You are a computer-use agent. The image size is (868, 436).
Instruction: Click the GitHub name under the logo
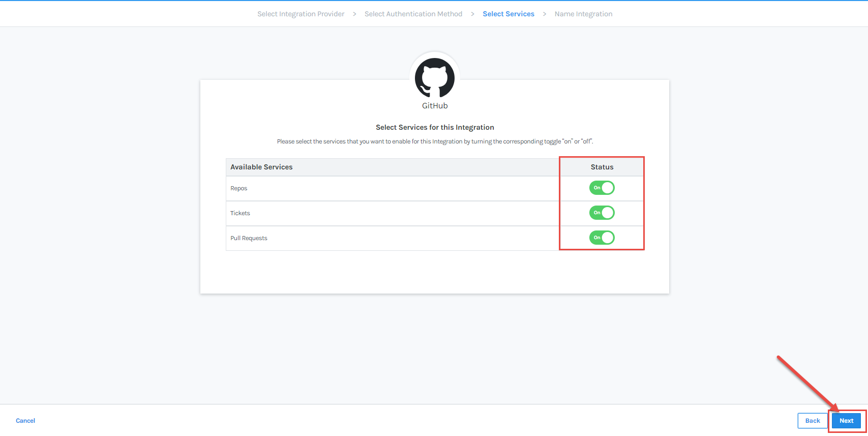pos(435,106)
